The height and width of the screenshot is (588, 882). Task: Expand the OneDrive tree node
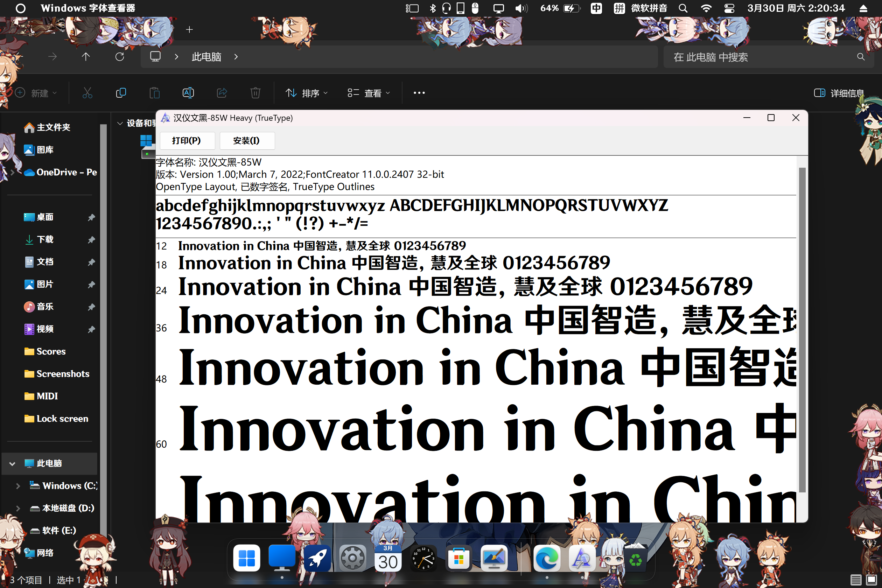coord(12,173)
